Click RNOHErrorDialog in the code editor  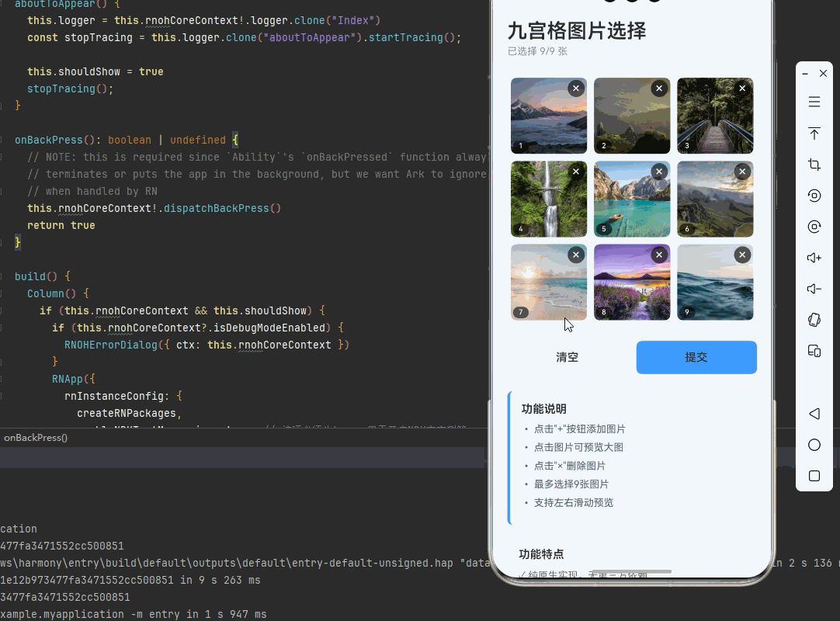click(111, 345)
